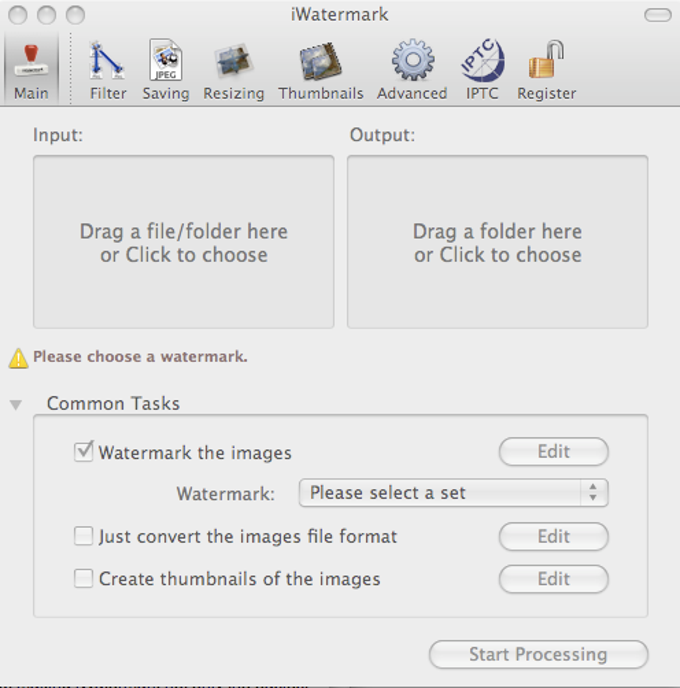Image resolution: width=680 pixels, height=688 pixels.
Task: Close the iWatermark window
Action: coord(18,15)
